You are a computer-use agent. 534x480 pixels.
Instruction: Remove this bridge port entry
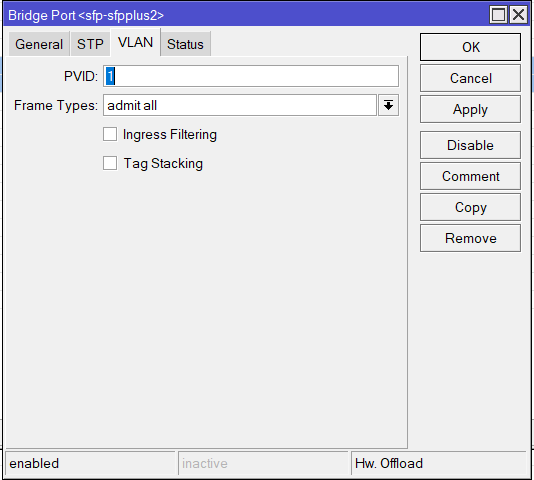pyautogui.click(x=470, y=238)
